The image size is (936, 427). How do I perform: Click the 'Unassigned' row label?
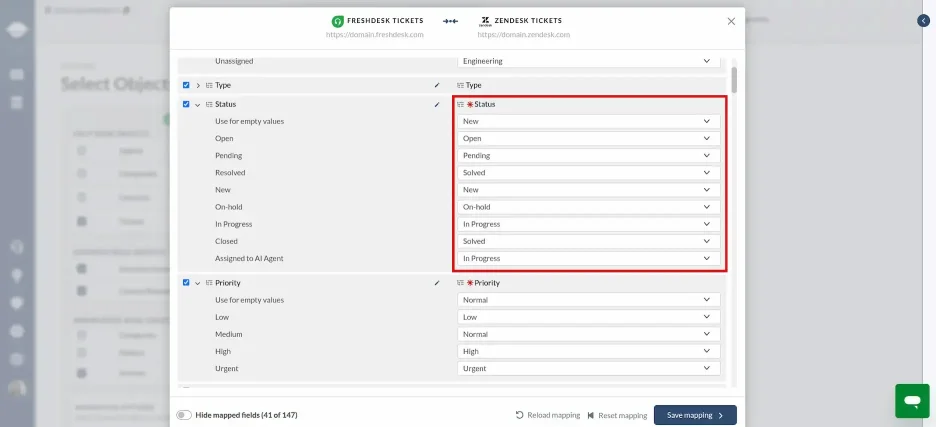[x=234, y=61]
